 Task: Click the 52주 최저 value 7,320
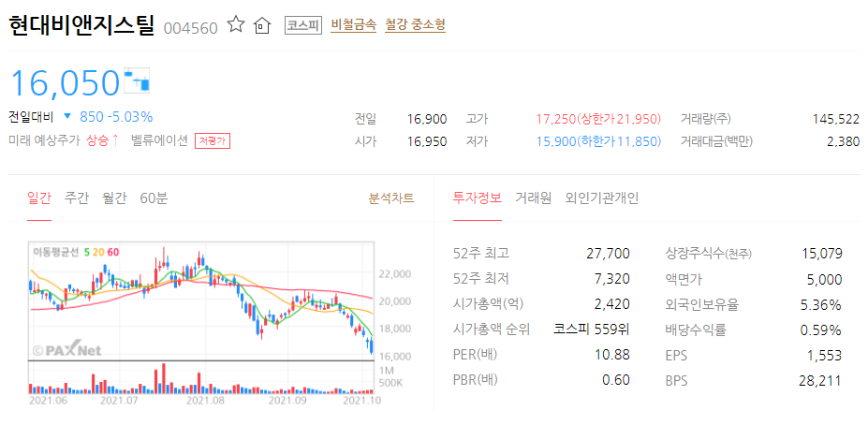611,279
